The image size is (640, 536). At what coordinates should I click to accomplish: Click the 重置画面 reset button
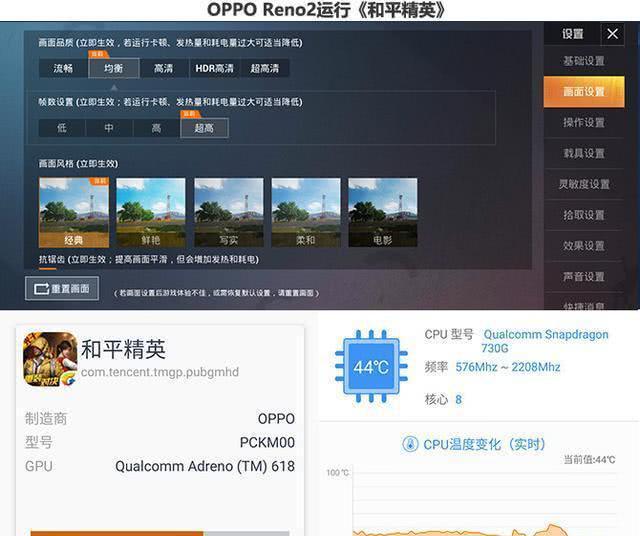(62, 289)
